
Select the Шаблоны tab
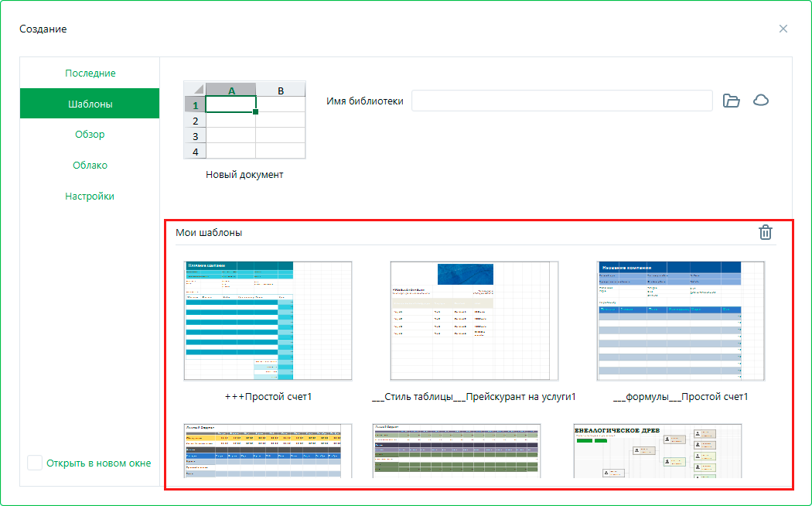click(x=90, y=104)
